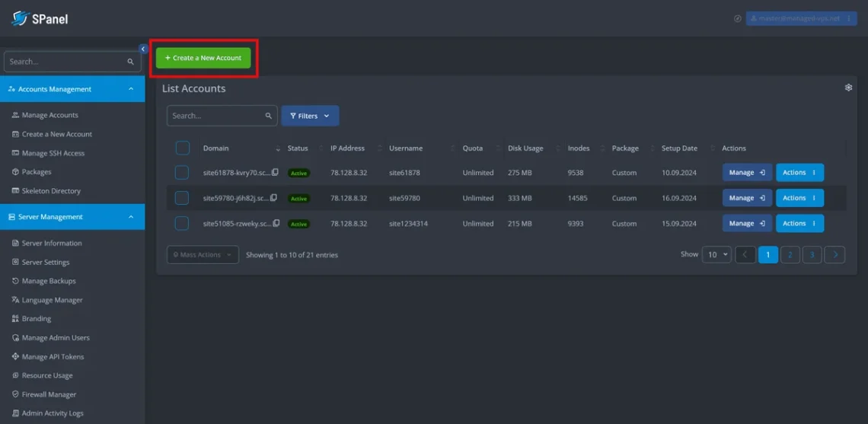Open Manage SSH Access in sidebar
868x424 pixels.
pos(53,153)
